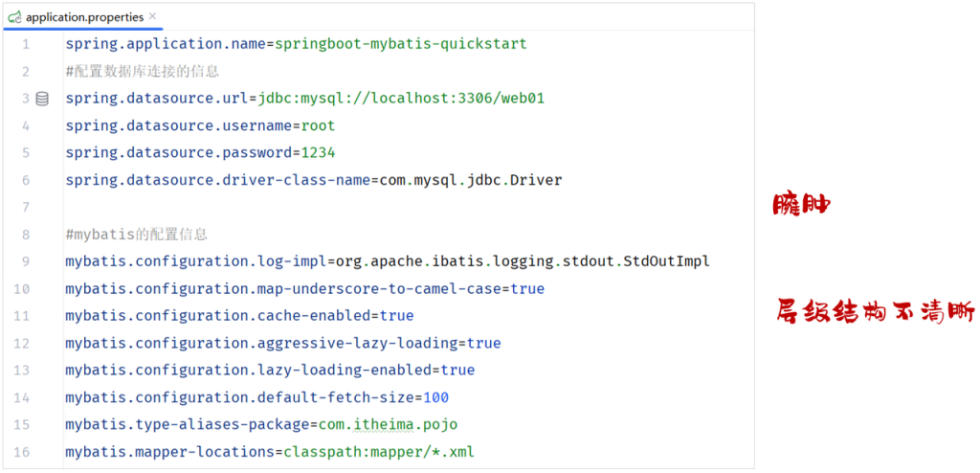This screenshot has height=473, width=980.
Task: Click the empty line 7 in editor
Action: [287, 207]
